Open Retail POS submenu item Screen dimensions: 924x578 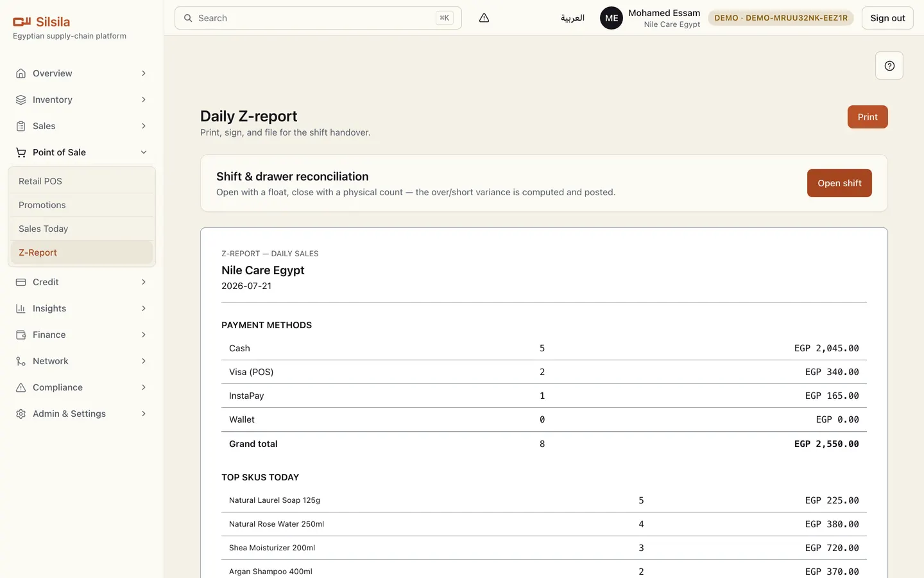[x=81, y=181]
